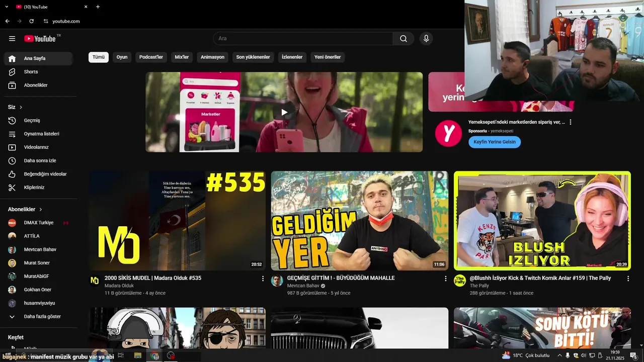Open the BLUSH İZLİYOR video thumbnail
This screenshot has height=362, width=644.
coord(542,221)
